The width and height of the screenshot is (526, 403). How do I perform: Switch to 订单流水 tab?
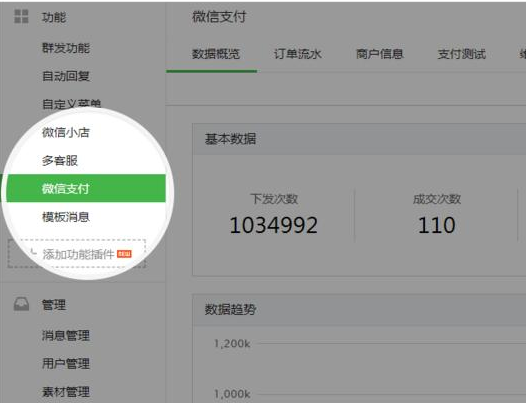298,54
